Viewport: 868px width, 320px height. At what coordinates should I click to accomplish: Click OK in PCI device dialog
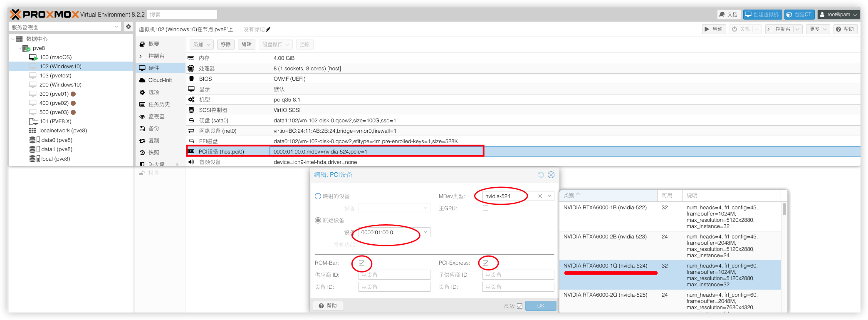point(541,306)
